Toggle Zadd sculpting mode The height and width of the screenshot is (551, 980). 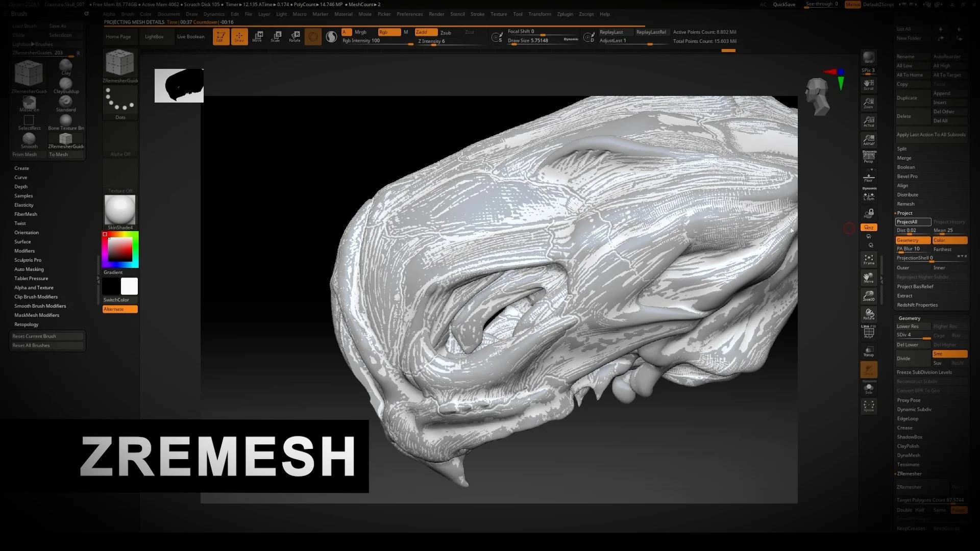click(425, 32)
